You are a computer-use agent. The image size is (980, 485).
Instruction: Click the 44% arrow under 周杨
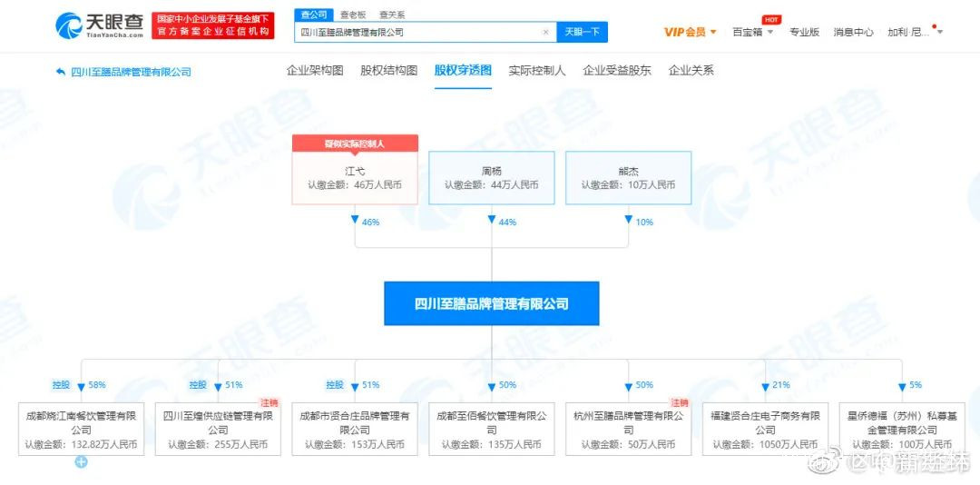(492, 220)
